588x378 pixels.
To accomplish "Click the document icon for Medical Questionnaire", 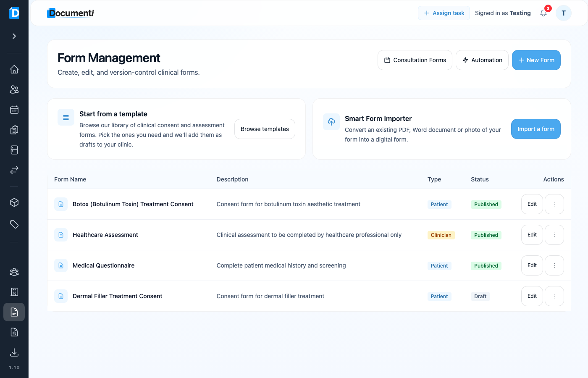I will coord(61,265).
